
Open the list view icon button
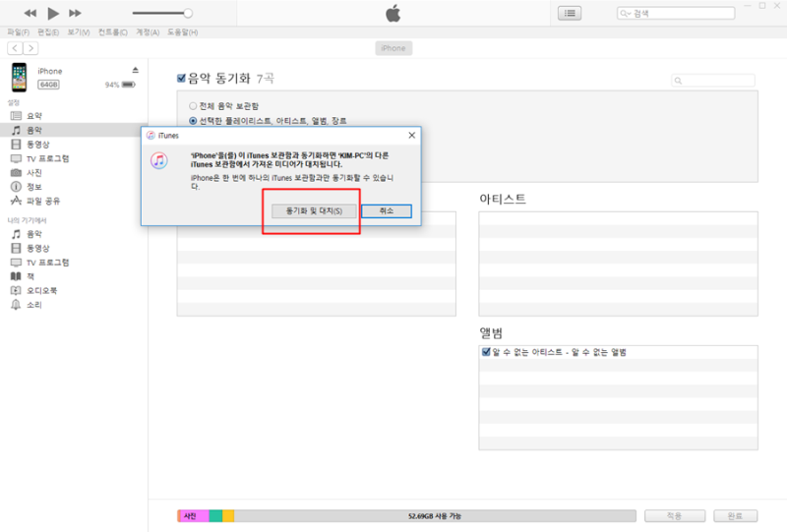pos(570,13)
